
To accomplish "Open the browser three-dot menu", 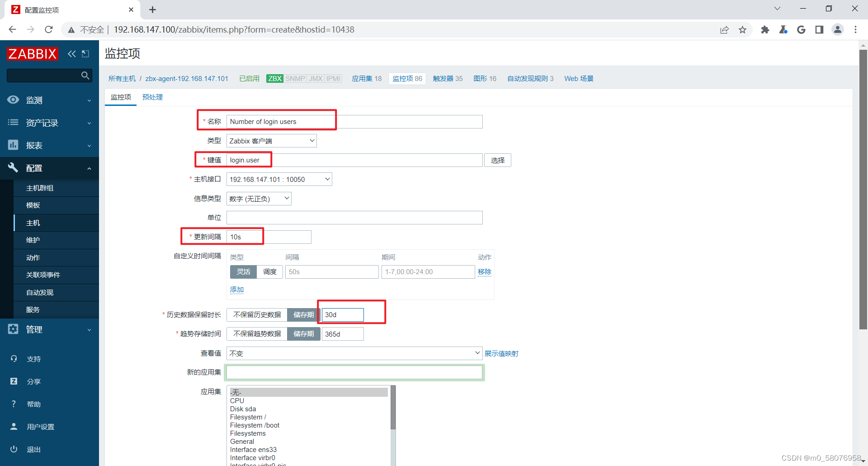I will [855, 30].
